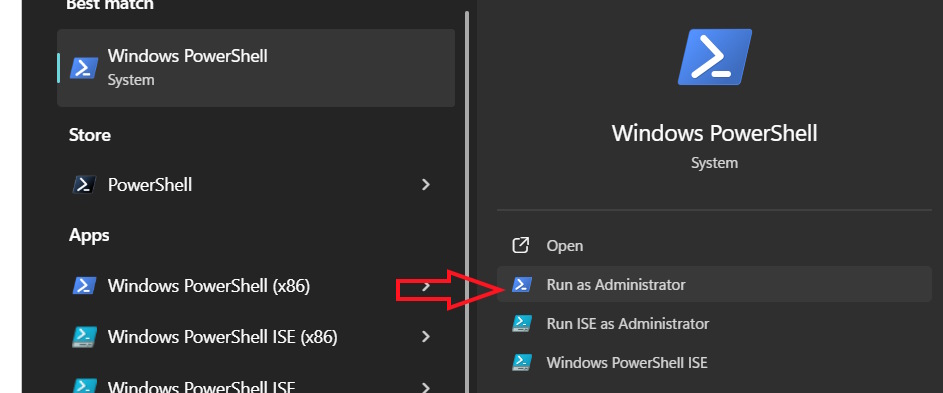Screen dimensions: 943x393
Task: Click the System label under details title
Action: point(714,163)
